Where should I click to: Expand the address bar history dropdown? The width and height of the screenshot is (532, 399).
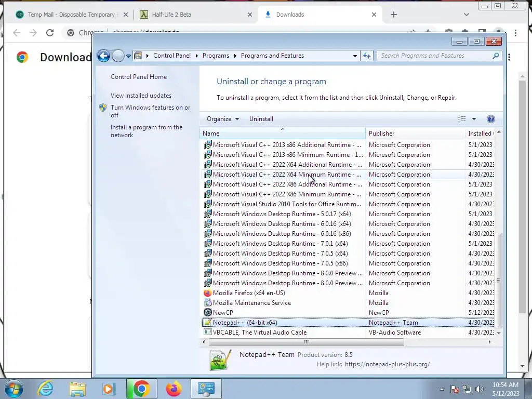[355, 56]
